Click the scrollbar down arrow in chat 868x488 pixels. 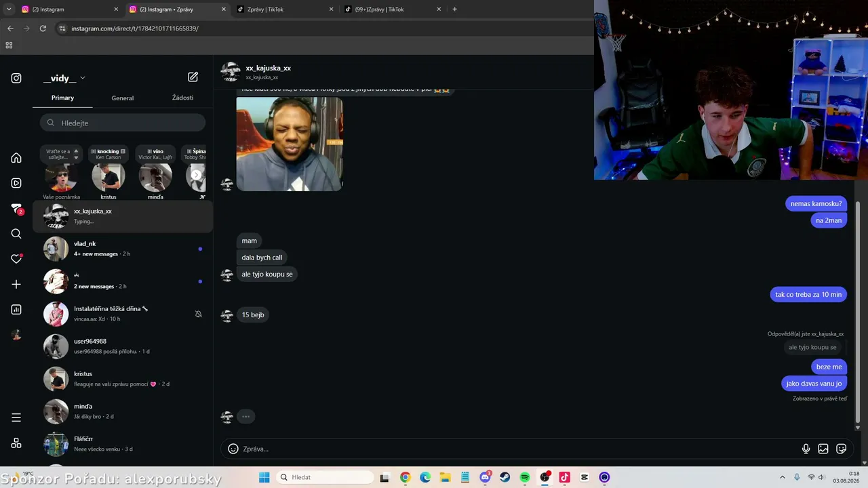[858, 428]
